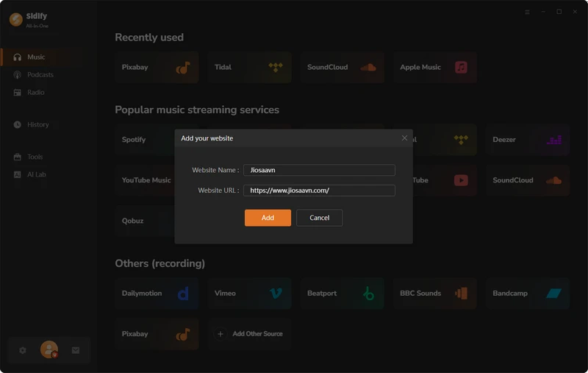Click the Website URL input field
The width and height of the screenshot is (588, 373).
click(319, 191)
